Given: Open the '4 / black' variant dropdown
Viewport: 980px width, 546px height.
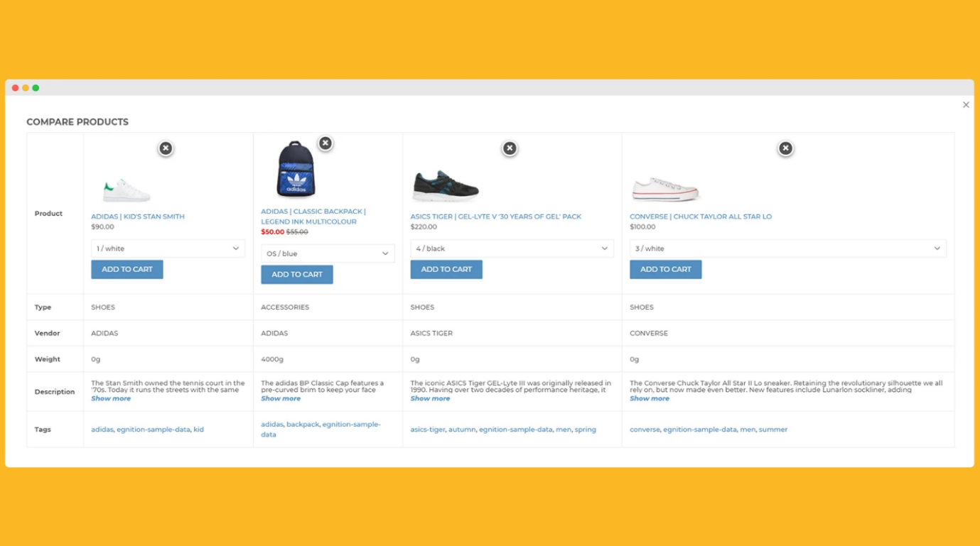Looking at the screenshot, I should tap(512, 249).
